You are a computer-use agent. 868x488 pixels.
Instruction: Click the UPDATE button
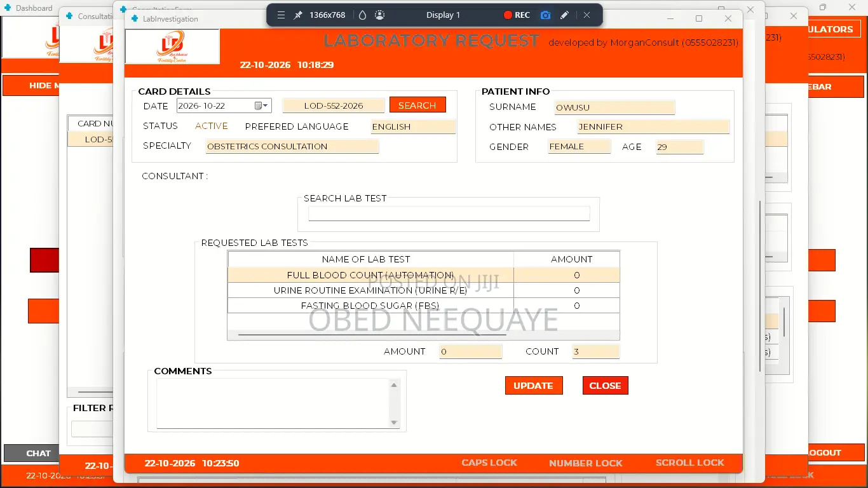534,386
